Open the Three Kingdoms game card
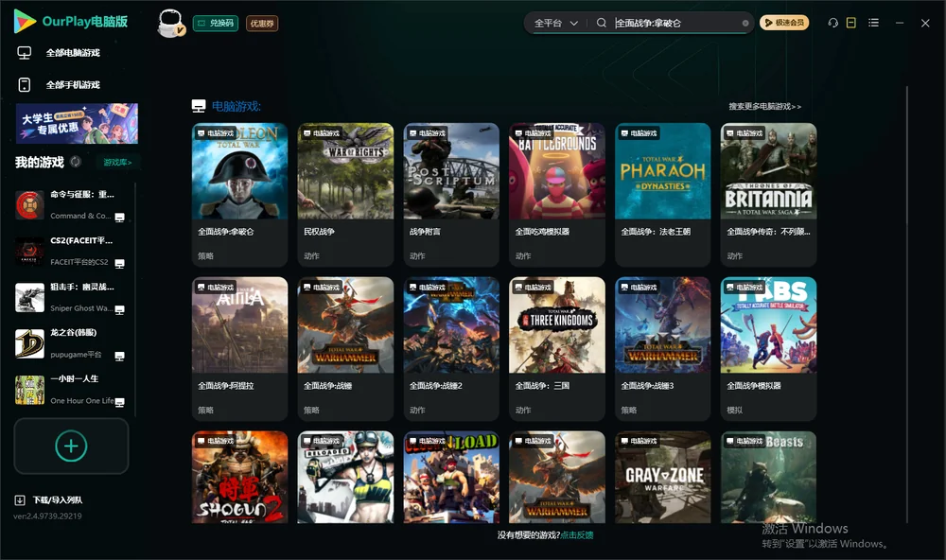The image size is (946, 560). click(x=557, y=349)
